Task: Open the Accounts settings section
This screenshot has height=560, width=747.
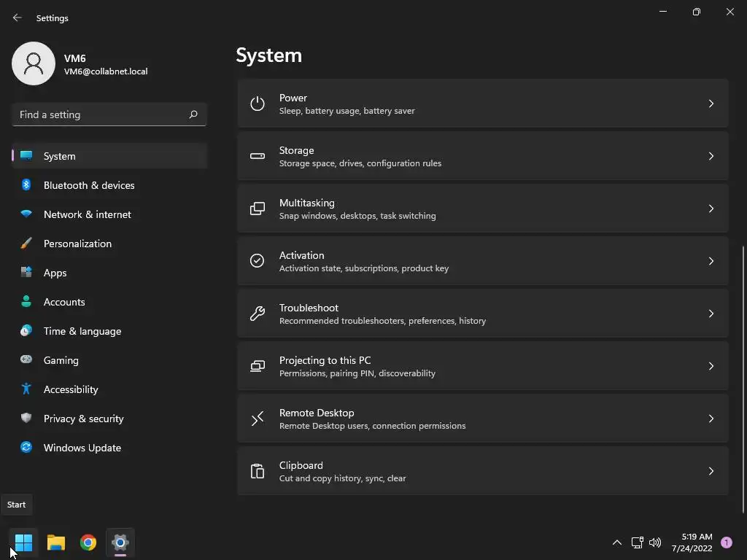Action: pyautogui.click(x=64, y=302)
